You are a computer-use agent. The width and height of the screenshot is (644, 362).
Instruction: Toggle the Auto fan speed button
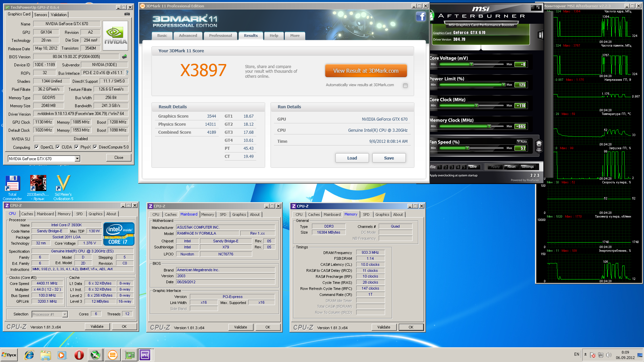coord(522,141)
